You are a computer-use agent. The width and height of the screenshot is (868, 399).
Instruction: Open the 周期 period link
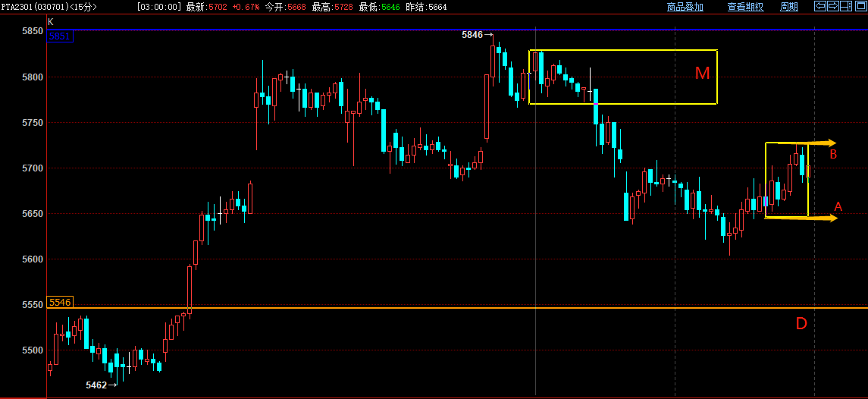(x=789, y=7)
